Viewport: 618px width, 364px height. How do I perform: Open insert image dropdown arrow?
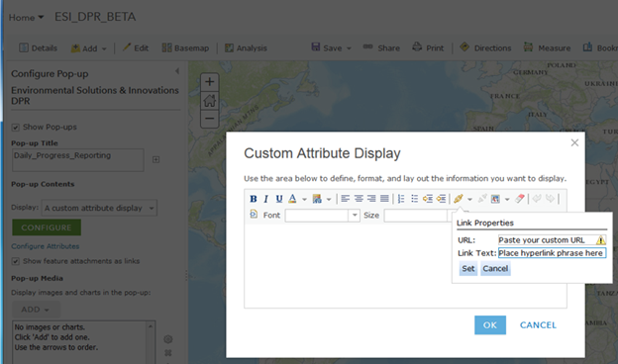(507, 199)
